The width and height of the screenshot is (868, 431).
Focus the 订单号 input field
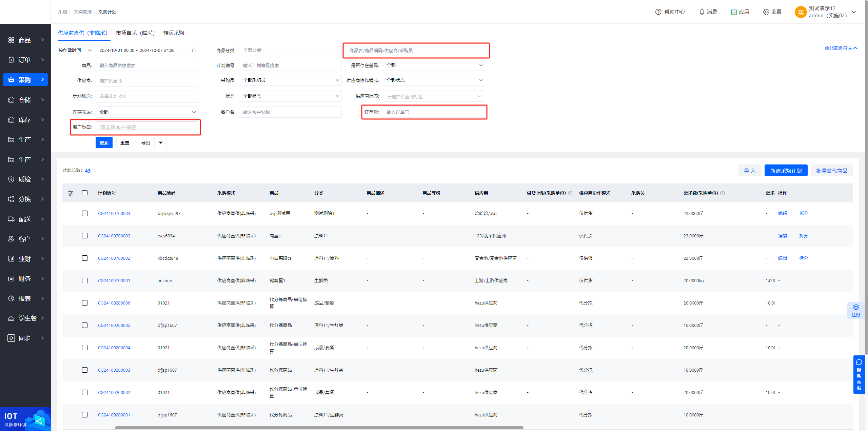click(434, 112)
